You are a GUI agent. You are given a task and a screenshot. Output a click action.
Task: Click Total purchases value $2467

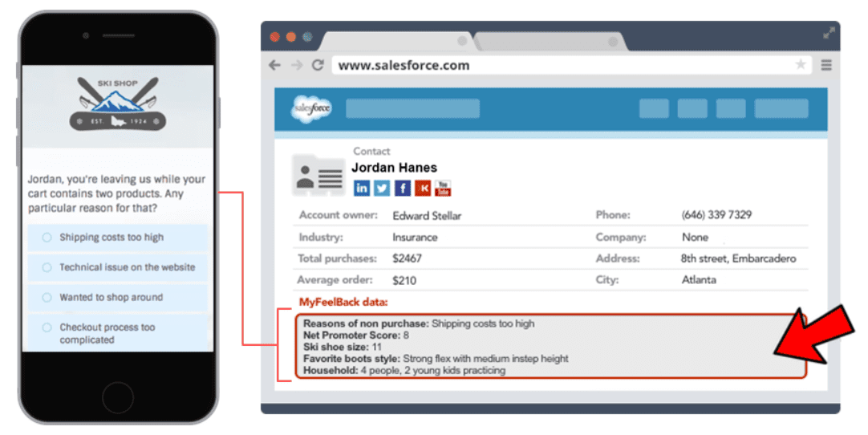(407, 258)
